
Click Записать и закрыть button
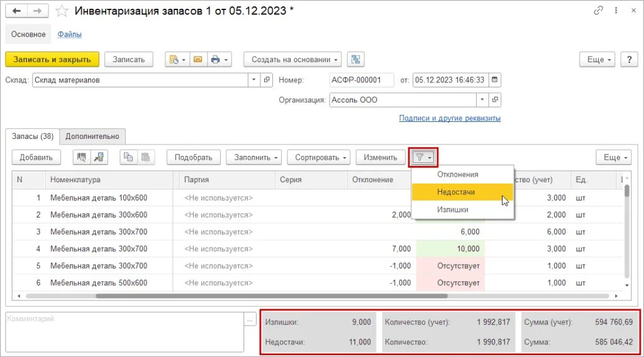(52, 60)
